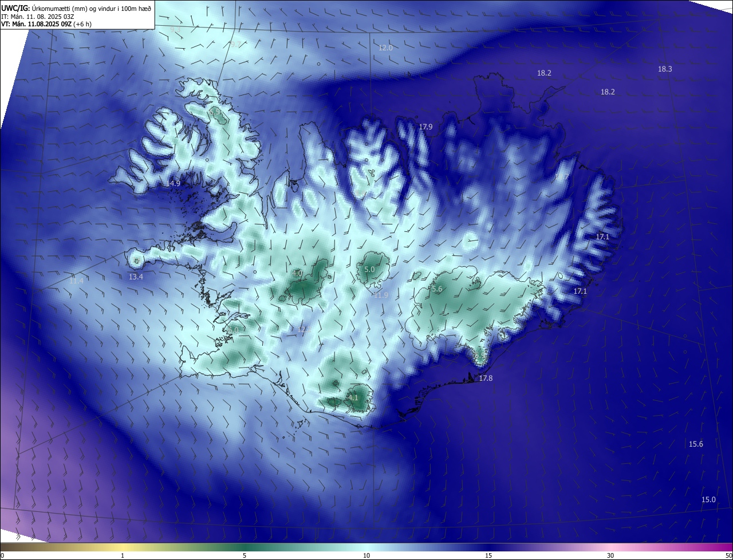Click the 15.0 value over the ocean
The width and height of the screenshot is (733, 560).
coord(708,499)
